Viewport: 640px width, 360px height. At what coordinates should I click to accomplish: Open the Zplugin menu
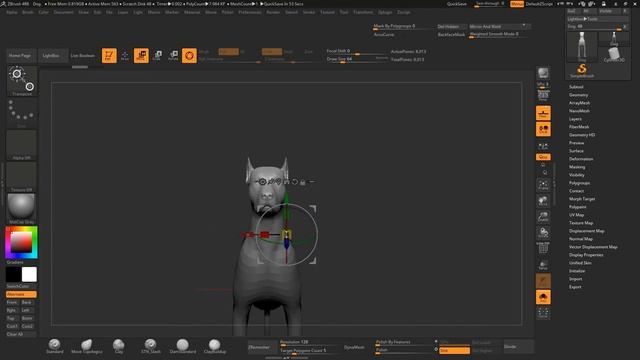click(x=385, y=12)
